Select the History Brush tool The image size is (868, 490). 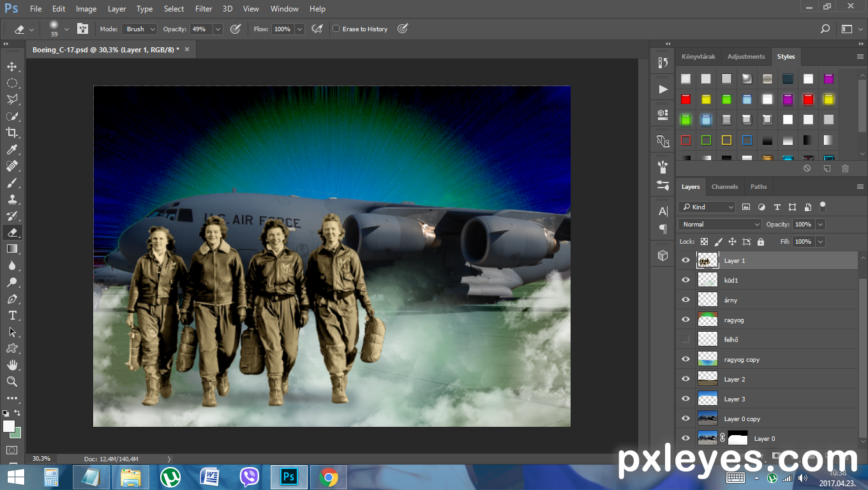(12, 216)
